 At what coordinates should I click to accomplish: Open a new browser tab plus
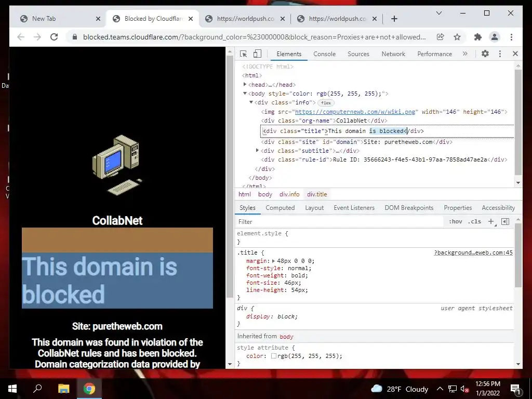click(x=394, y=19)
